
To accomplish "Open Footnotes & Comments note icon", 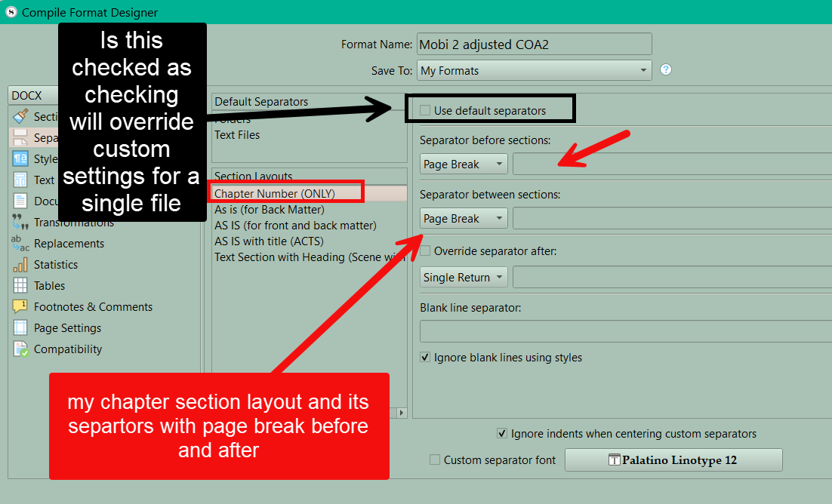I will tap(20, 307).
